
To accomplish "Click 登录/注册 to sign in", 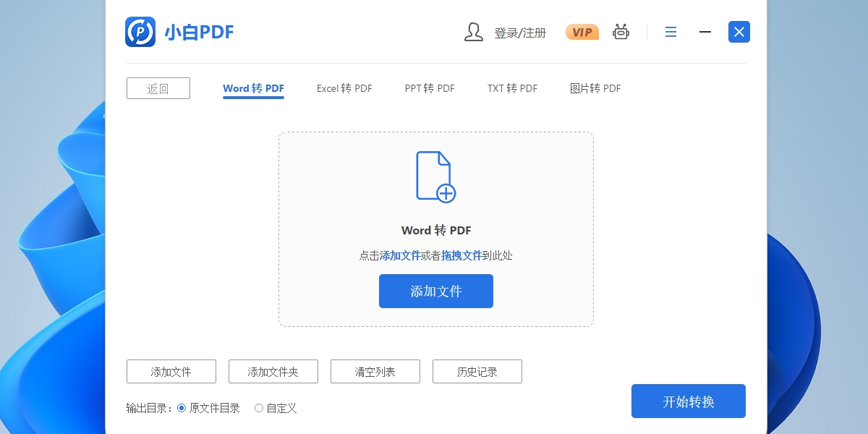I will (x=520, y=33).
